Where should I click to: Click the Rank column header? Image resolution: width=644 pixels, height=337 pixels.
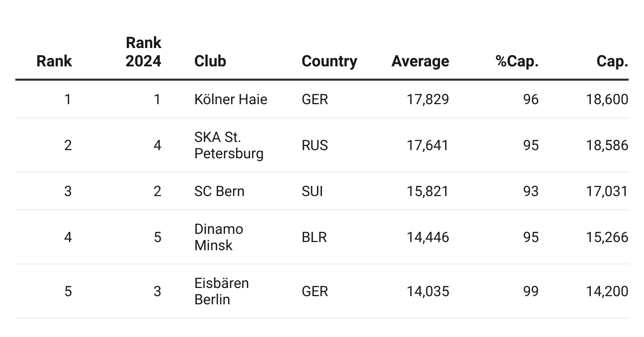(54, 61)
